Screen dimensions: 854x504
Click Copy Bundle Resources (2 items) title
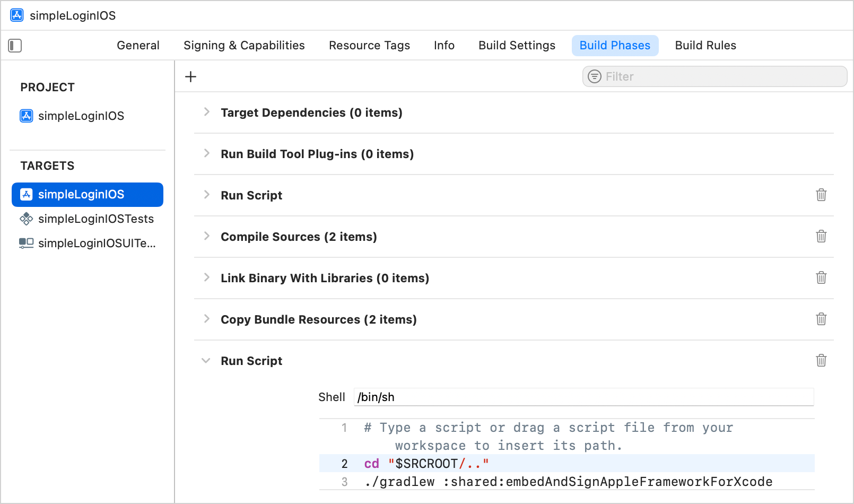tap(319, 319)
